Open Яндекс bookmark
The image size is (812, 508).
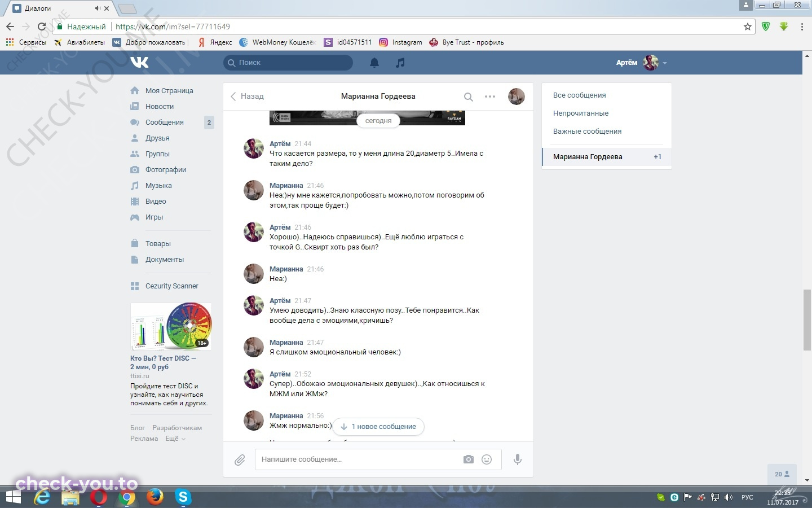tap(215, 42)
